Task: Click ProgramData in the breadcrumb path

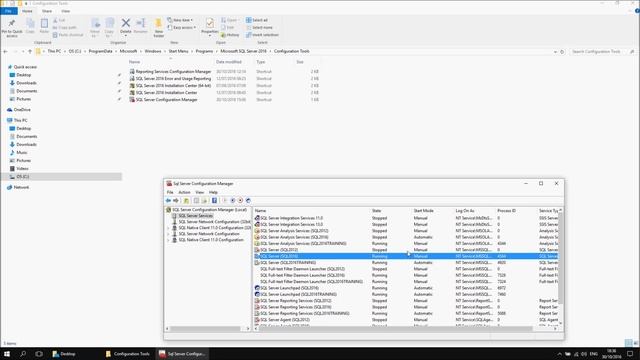Action: pyautogui.click(x=100, y=51)
